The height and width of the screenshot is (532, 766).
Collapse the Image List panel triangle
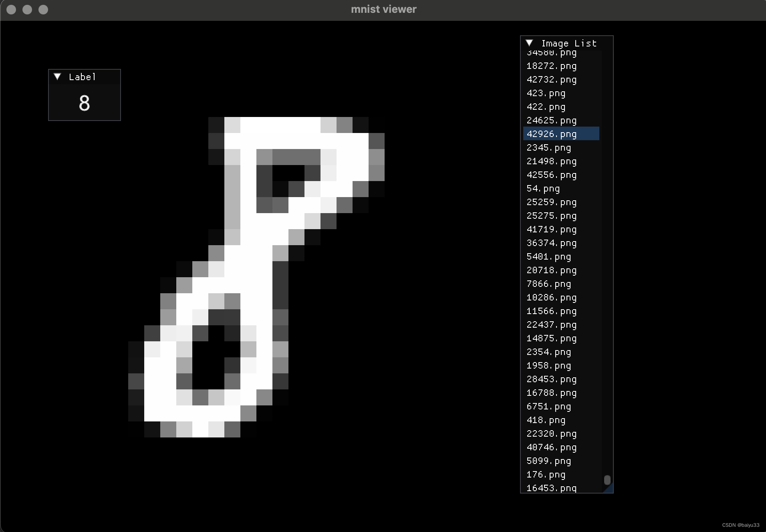[529, 43]
